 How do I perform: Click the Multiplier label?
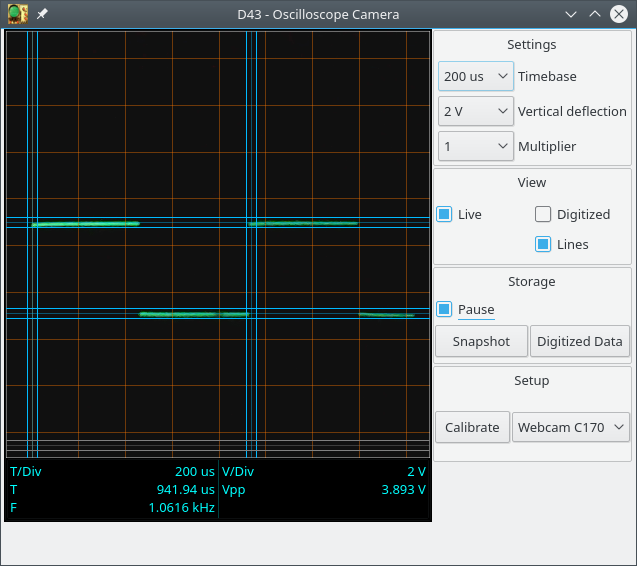547,146
